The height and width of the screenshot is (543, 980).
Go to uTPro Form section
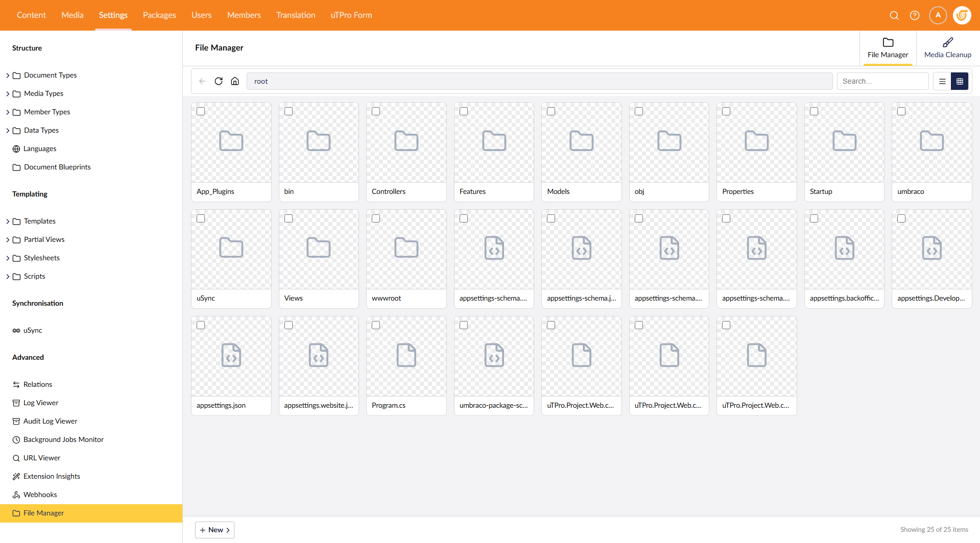[351, 15]
